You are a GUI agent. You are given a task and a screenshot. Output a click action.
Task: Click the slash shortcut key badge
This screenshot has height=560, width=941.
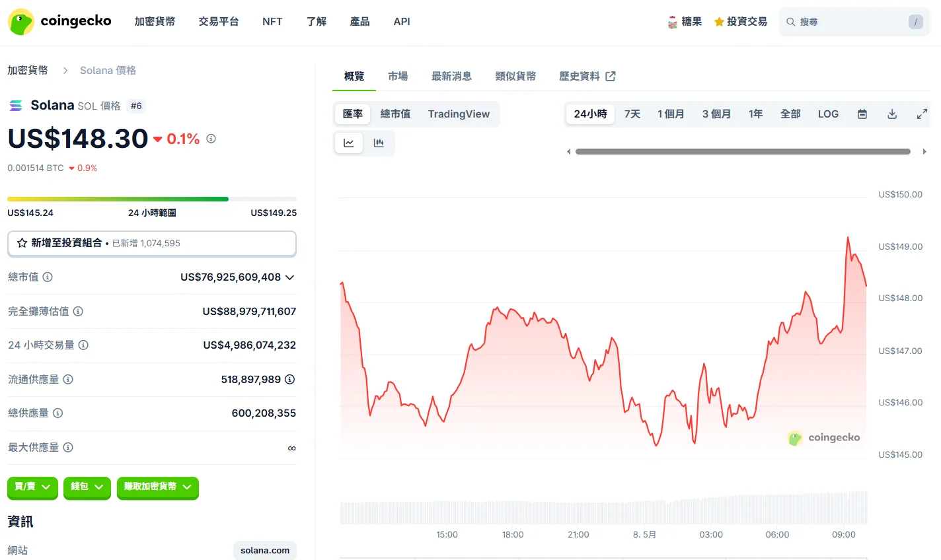point(915,22)
